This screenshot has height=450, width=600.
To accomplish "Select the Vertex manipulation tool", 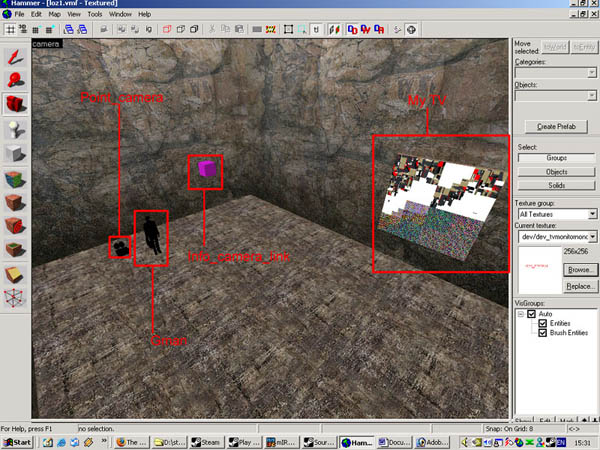I will click(15, 297).
